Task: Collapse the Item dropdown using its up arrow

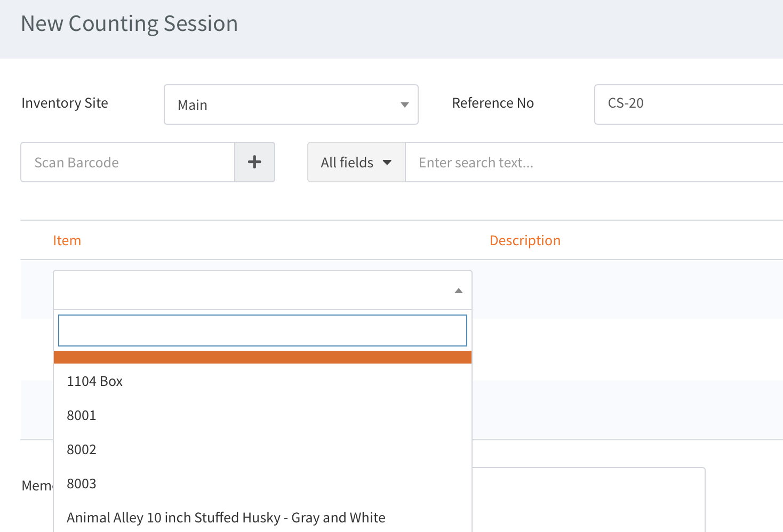Action: click(458, 291)
